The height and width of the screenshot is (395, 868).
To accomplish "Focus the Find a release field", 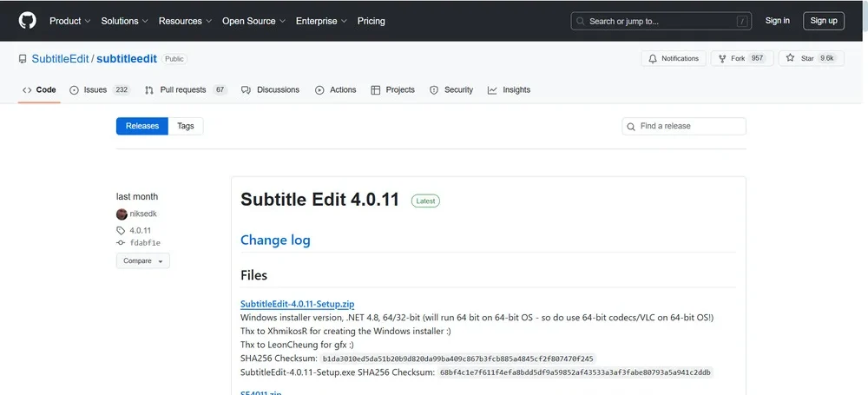I will tap(690, 126).
